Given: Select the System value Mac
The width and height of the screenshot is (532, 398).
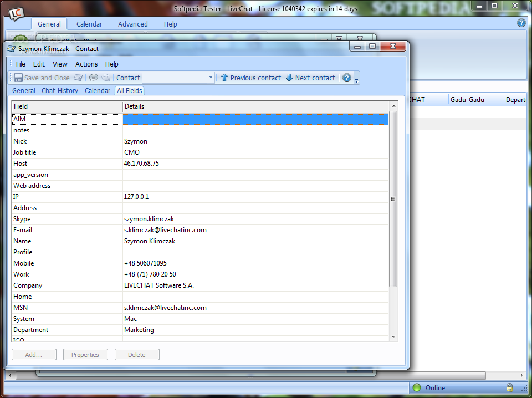Looking at the screenshot, I should 131,319.
